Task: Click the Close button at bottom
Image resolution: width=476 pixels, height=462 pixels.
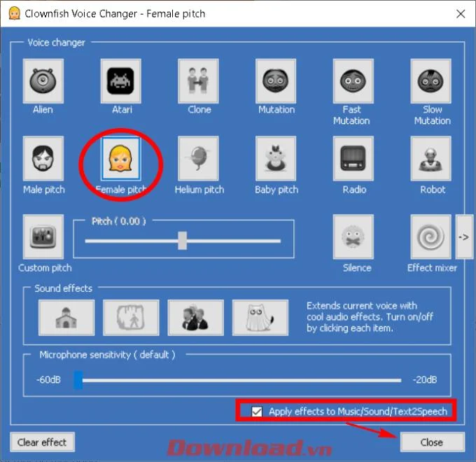Action: pos(433,442)
